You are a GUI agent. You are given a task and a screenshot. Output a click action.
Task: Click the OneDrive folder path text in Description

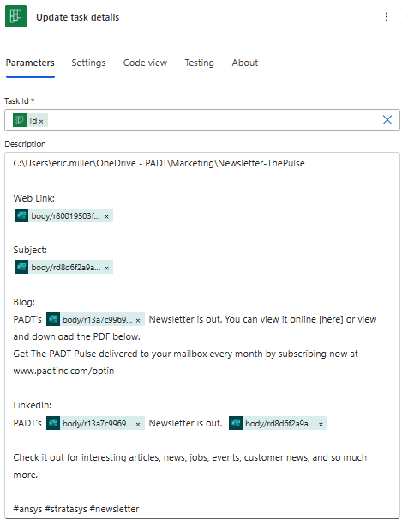point(159,163)
